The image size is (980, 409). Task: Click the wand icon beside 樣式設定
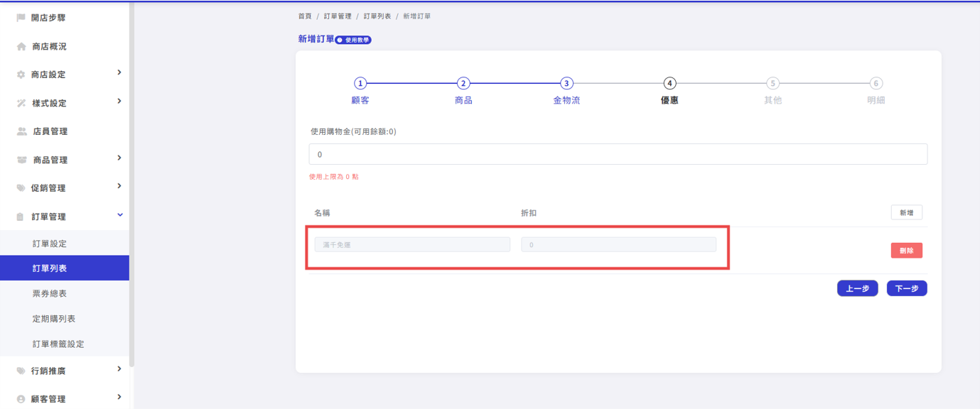point(21,103)
